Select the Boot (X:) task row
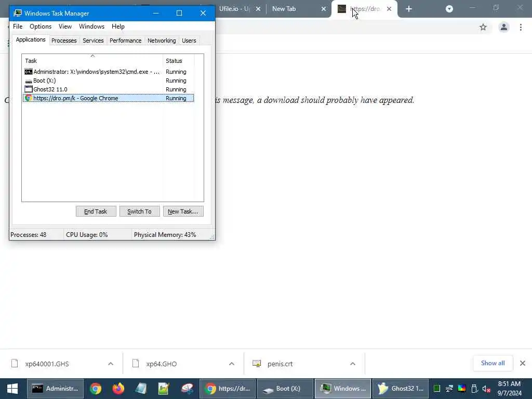532x399 pixels. 109,81
